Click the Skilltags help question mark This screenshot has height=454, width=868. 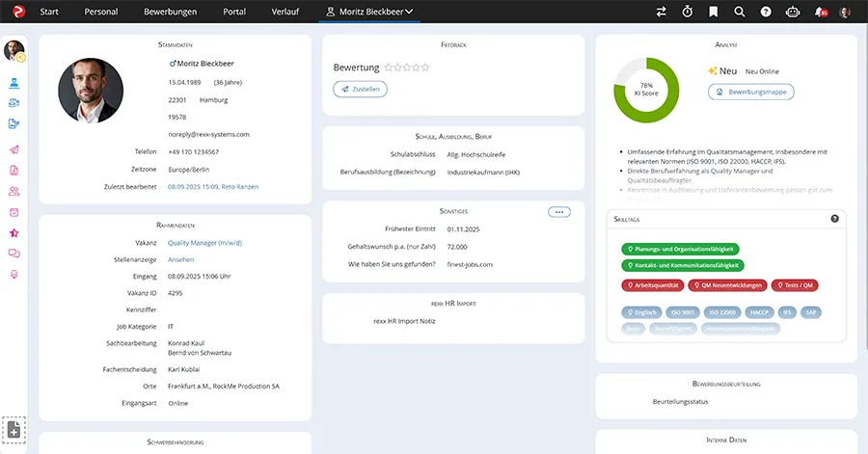834,219
